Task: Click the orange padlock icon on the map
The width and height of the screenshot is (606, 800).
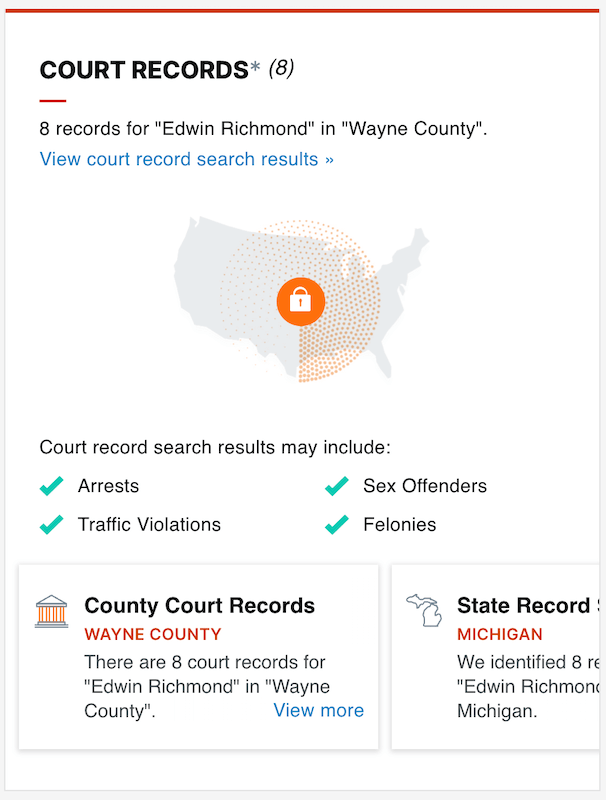Action: (301, 301)
